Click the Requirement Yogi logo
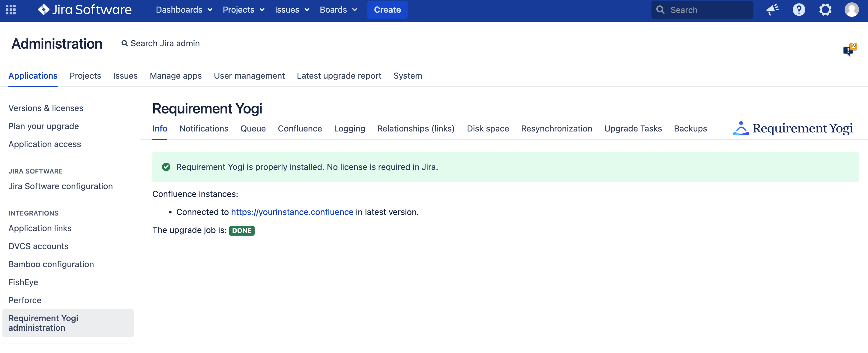 click(792, 128)
